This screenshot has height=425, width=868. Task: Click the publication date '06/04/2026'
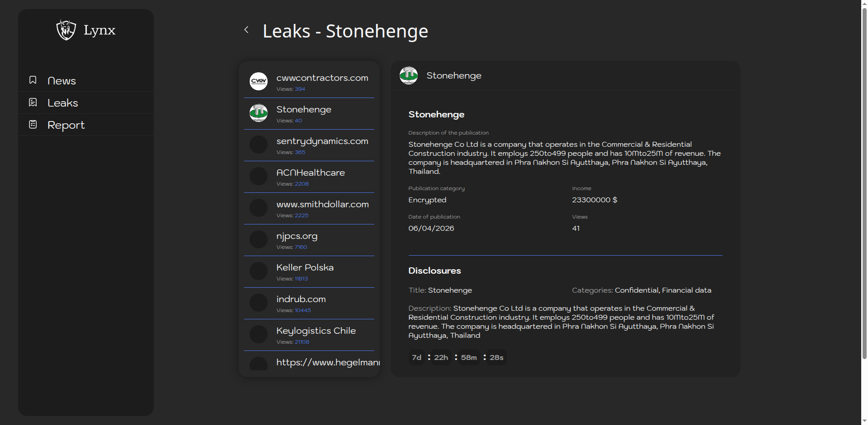(x=431, y=228)
